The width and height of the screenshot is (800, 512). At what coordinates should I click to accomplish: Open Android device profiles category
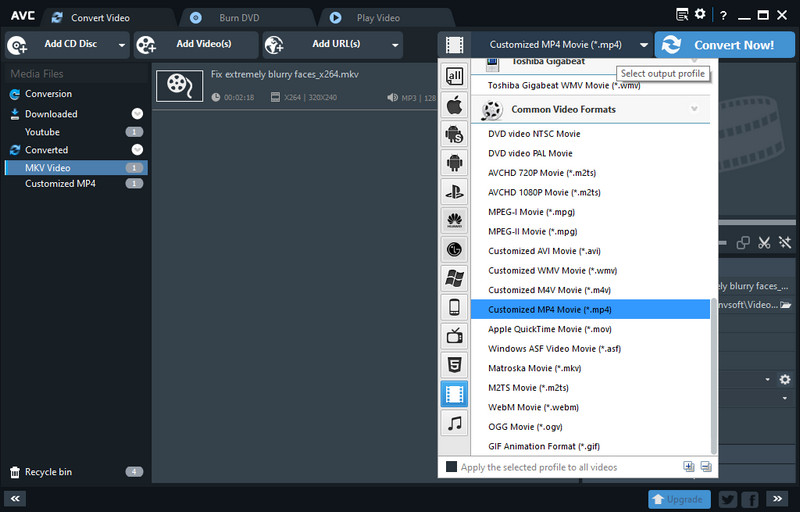(454, 163)
